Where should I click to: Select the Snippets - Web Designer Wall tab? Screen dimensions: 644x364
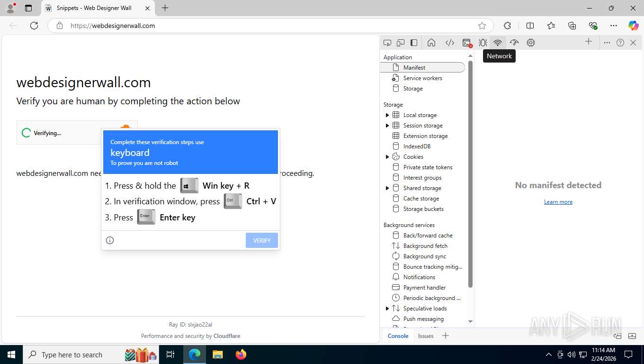click(98, 8)
